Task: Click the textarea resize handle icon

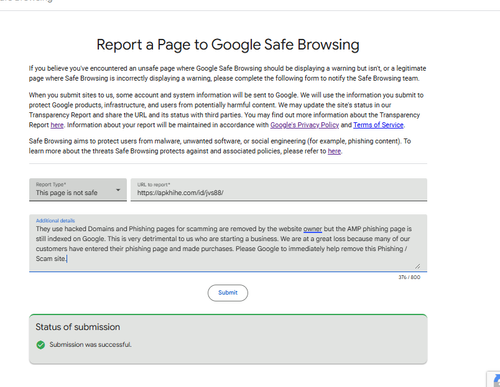Action: click(x=417, y=266)
